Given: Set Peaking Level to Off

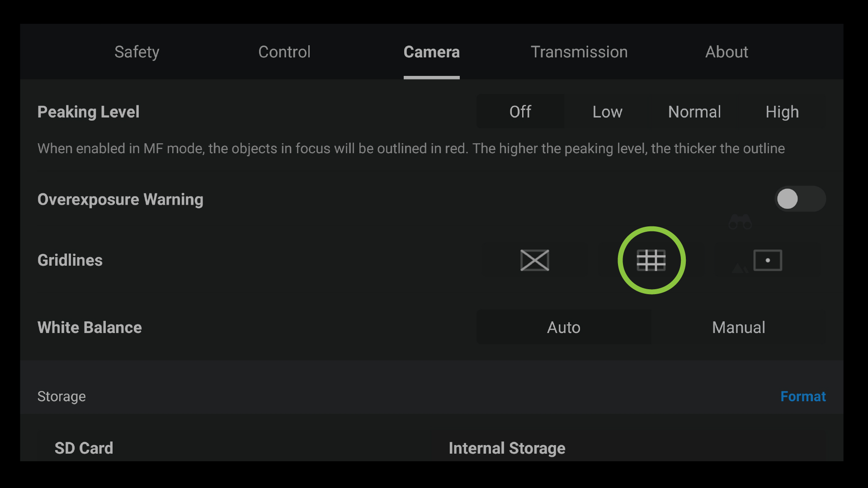Looking at the screenshot, I should 520,112.
